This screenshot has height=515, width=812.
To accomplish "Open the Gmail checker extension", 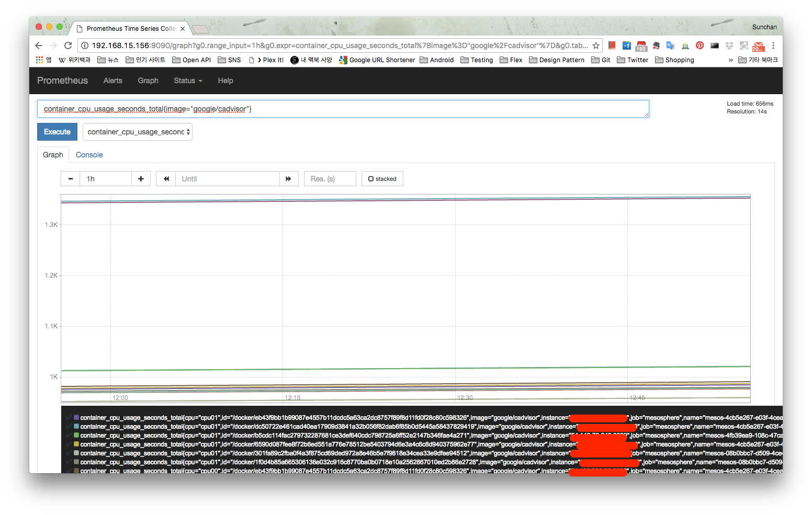I will (758, 46).
